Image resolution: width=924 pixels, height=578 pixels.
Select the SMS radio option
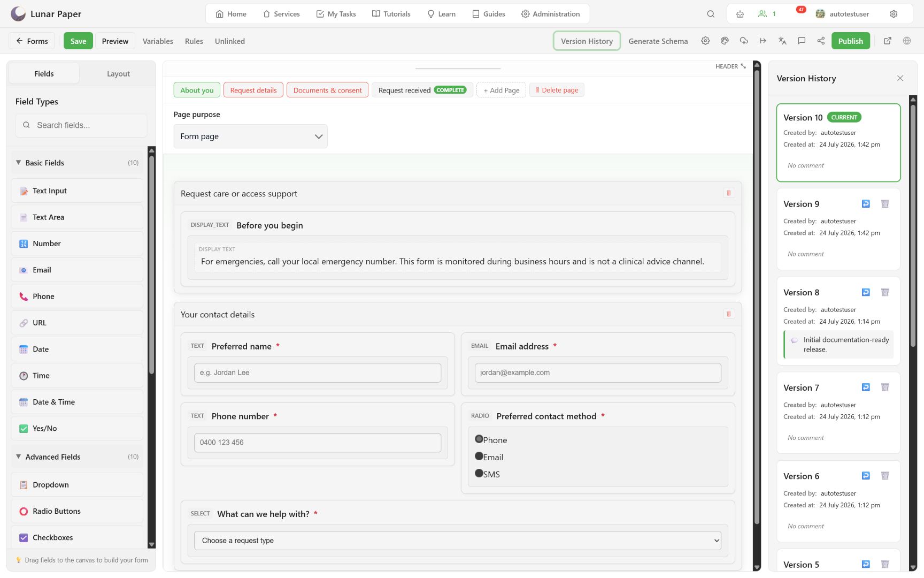479,473
